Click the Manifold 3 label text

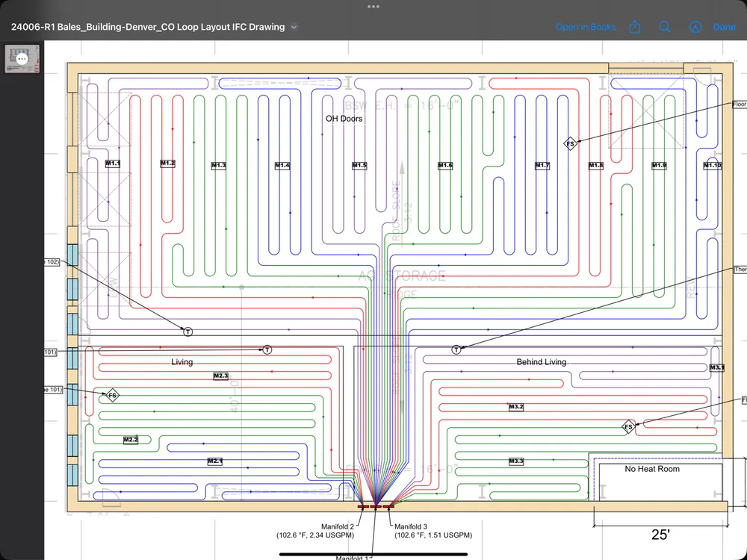(x=411, y=526)
